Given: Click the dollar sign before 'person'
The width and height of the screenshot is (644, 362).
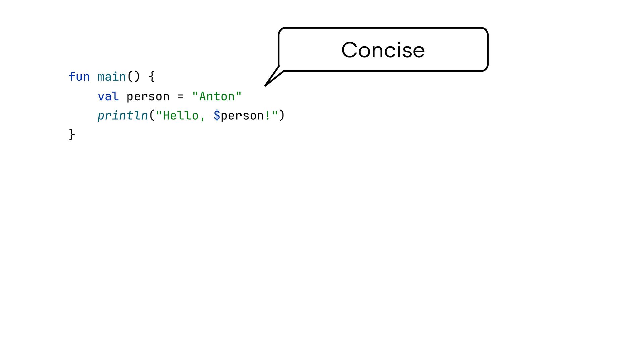Looking at the screenshot, I should [x=217, y=115].
